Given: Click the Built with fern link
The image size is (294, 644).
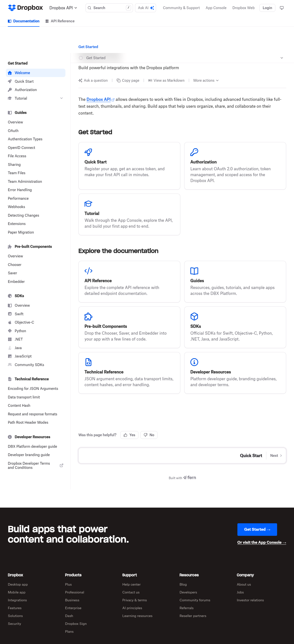Looking at the screenshot, I should pyautogui.click(x=182, y=478).
